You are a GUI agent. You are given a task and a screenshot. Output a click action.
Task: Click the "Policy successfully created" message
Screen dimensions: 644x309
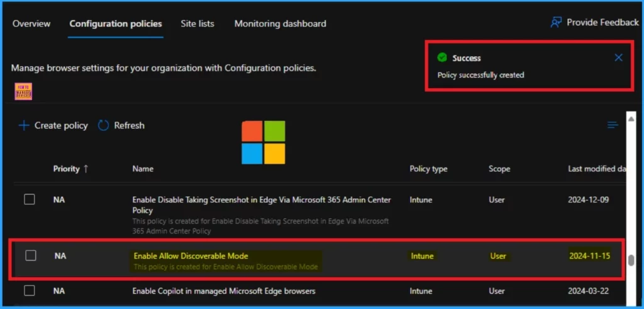pos(480,75)
